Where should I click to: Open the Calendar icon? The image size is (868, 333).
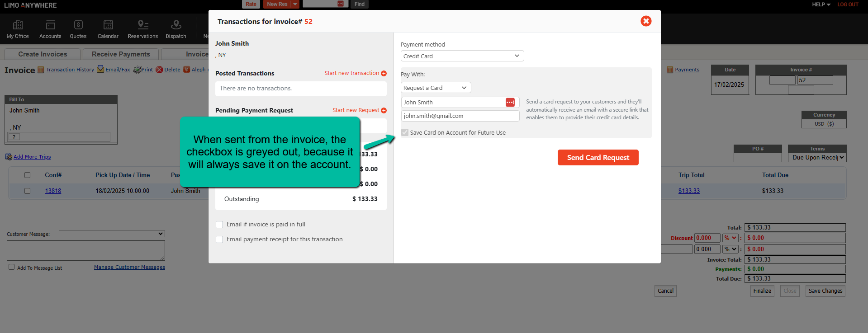coord(108,25)
